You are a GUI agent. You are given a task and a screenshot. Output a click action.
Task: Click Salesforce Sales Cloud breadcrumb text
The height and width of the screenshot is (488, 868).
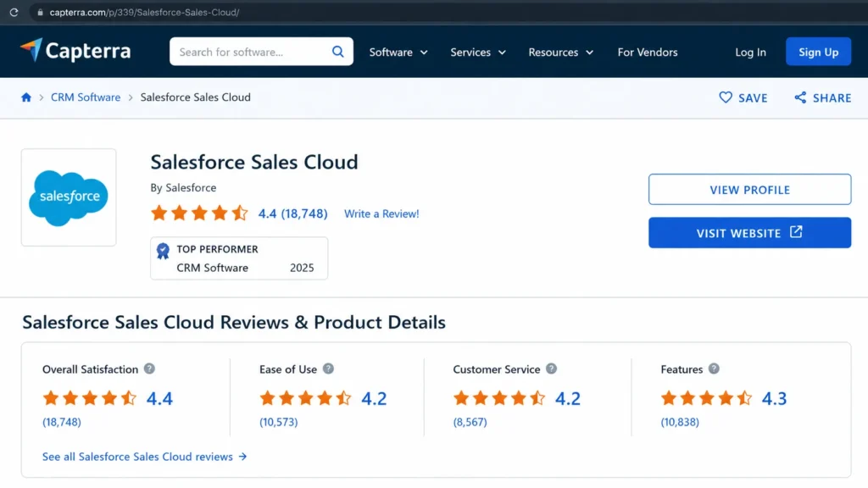point(196,97)
